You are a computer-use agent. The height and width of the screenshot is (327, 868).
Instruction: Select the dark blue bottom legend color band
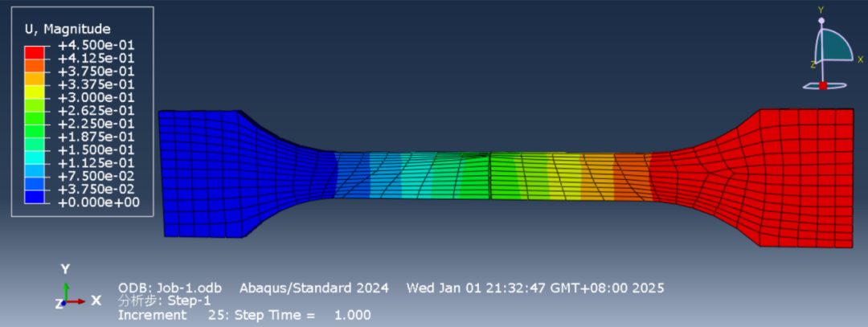35,196
